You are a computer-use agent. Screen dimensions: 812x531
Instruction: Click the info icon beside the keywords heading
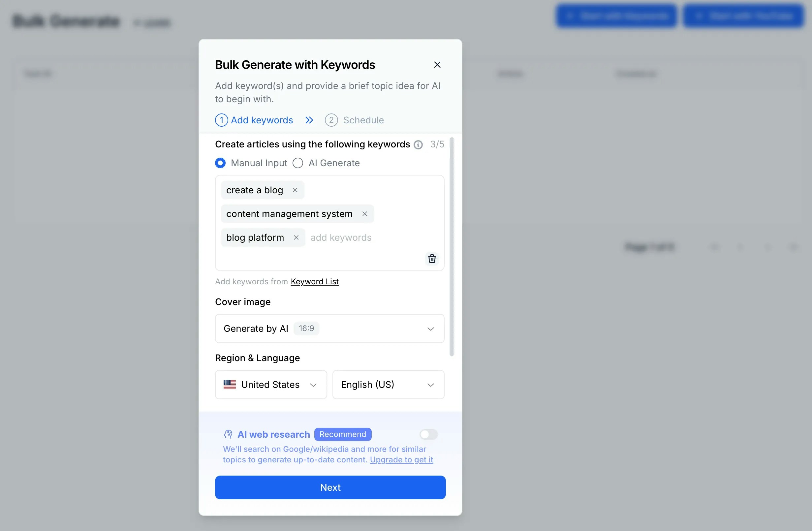(418, 145)
